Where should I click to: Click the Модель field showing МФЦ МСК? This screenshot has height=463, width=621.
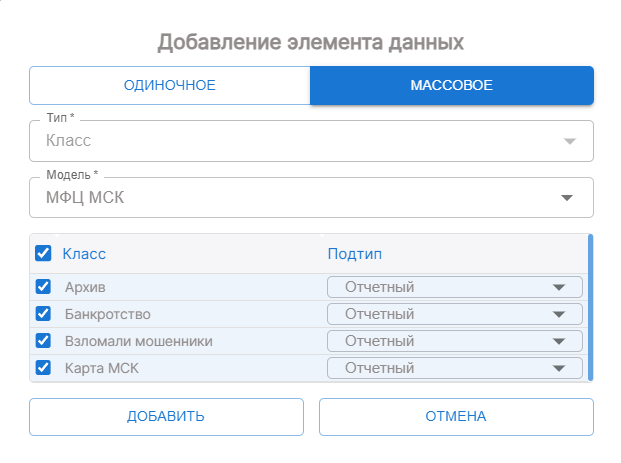290,198
